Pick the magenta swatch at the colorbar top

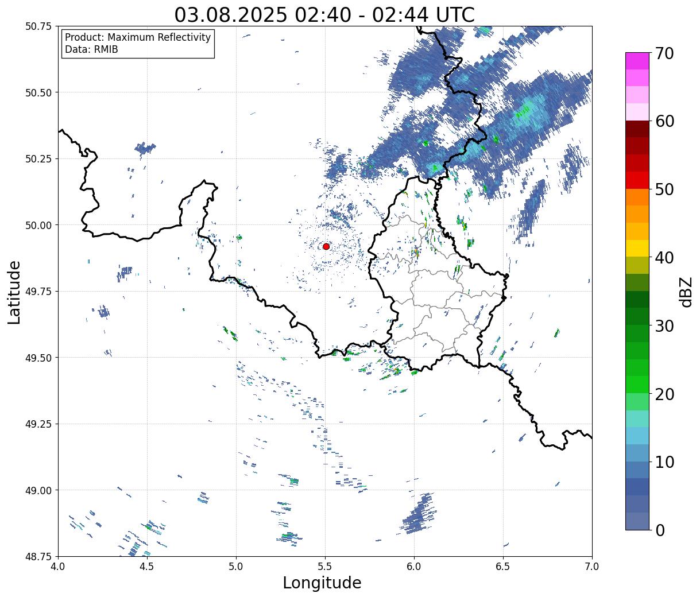pyautogui.click(x=637, y=61)
